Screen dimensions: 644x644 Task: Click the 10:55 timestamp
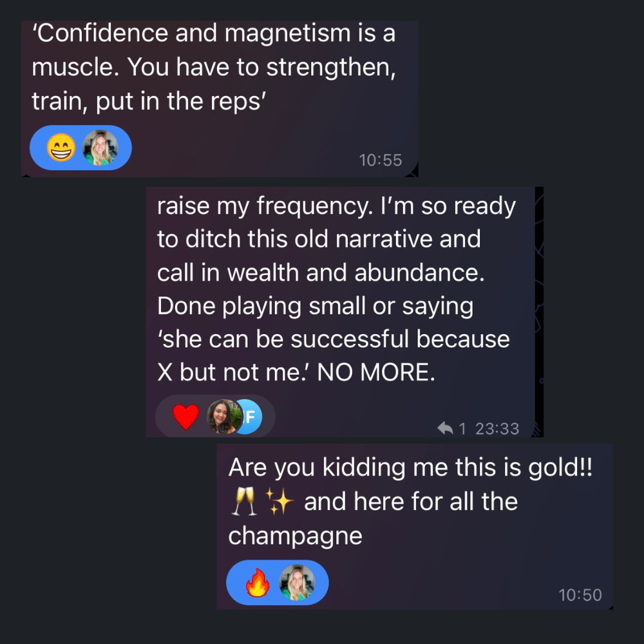(x=381, y=160)
